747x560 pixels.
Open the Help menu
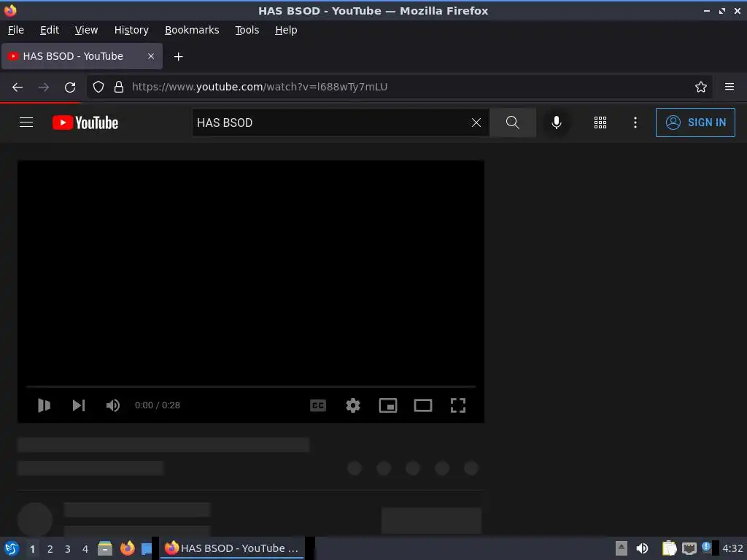(x=286, y=30)
